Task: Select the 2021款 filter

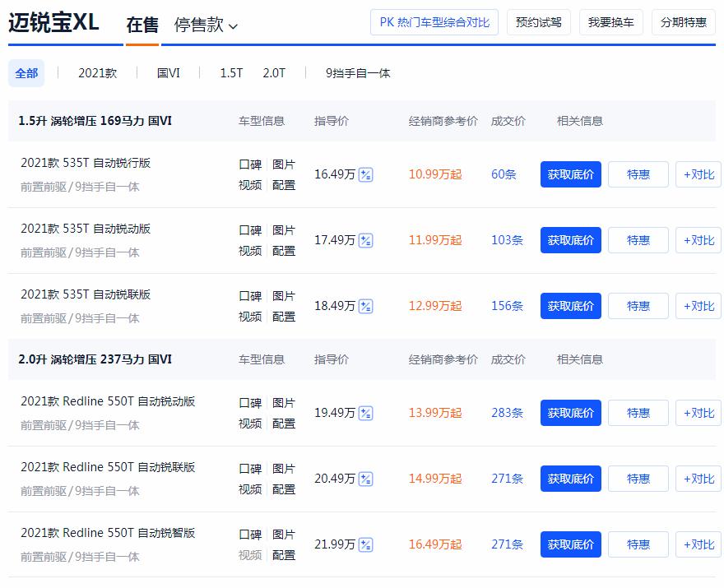Action: (x=98, y=73)
